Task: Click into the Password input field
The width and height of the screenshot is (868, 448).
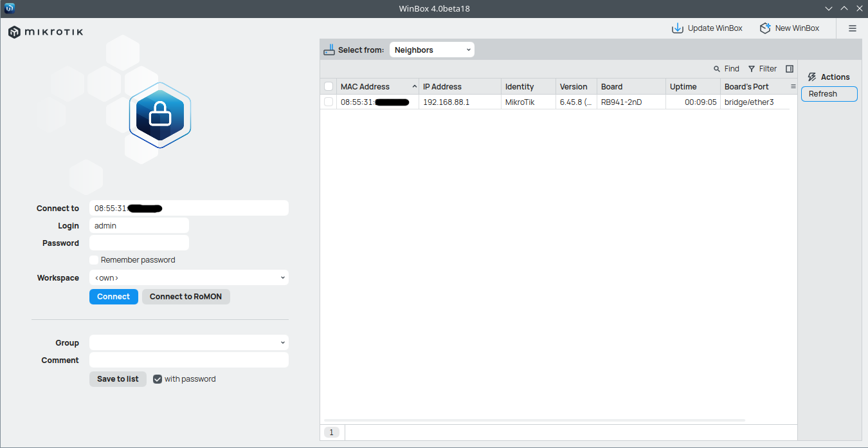Action: click(x=139, y=243)
